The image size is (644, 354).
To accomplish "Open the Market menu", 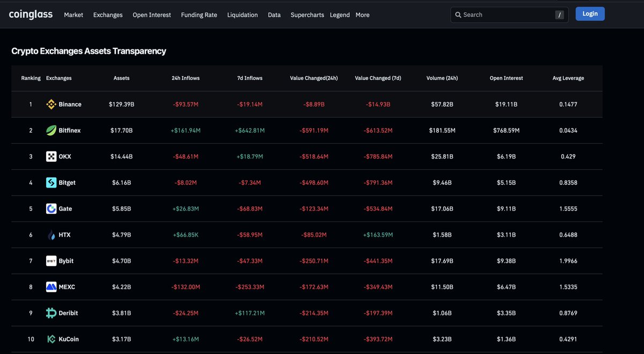I will (x=74, y=15).
